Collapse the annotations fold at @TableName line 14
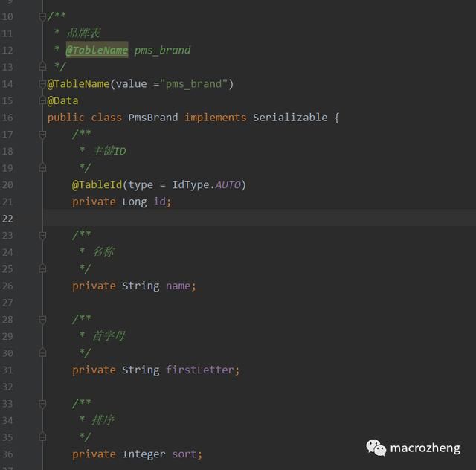 pyautogui.click(x=42, y=83)
